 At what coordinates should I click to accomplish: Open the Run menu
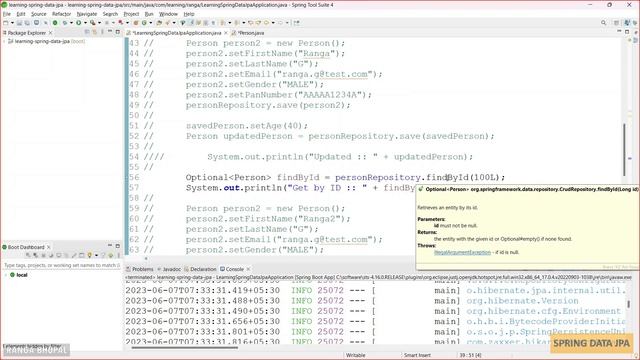pos(149,14)
